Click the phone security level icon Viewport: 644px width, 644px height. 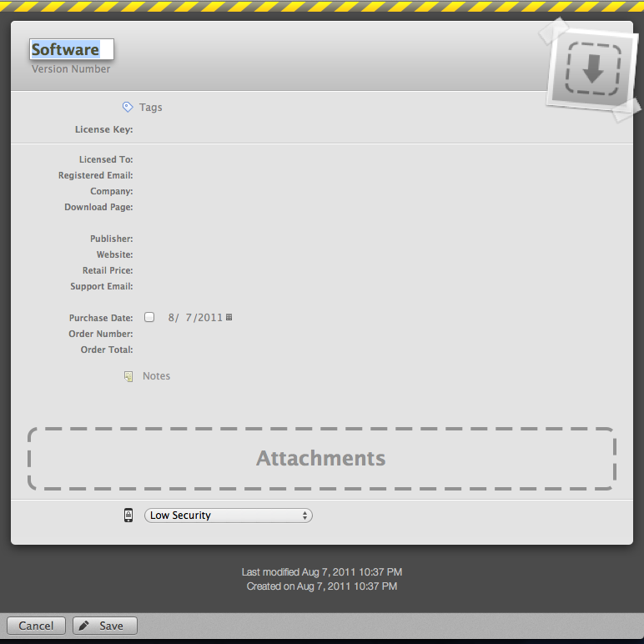click(128, 516)
